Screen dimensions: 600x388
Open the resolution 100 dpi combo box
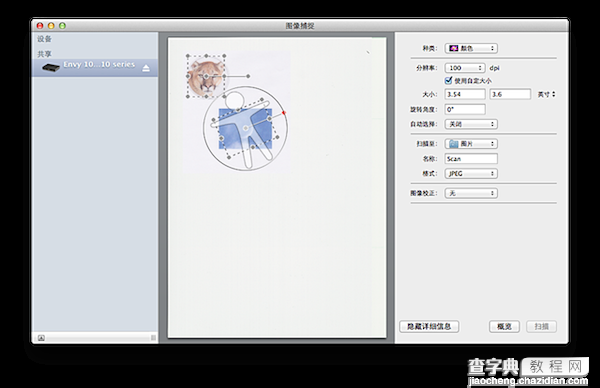click(x=465, y=68)
